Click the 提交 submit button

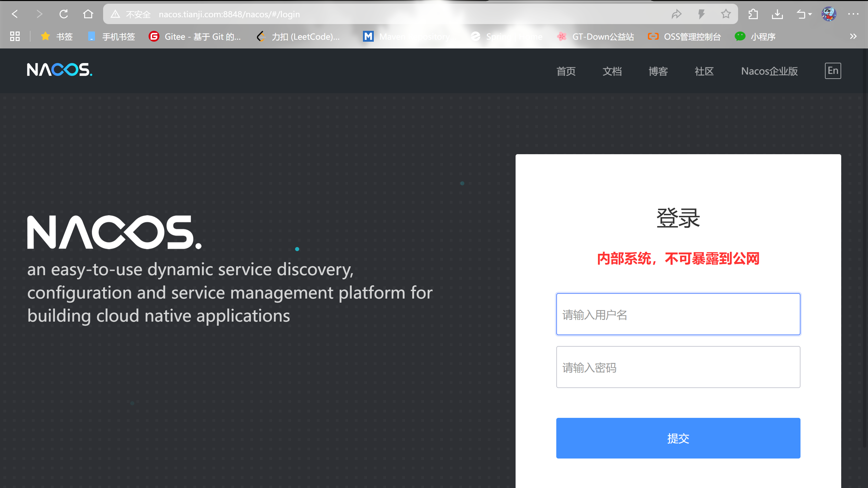coord(678,438)
